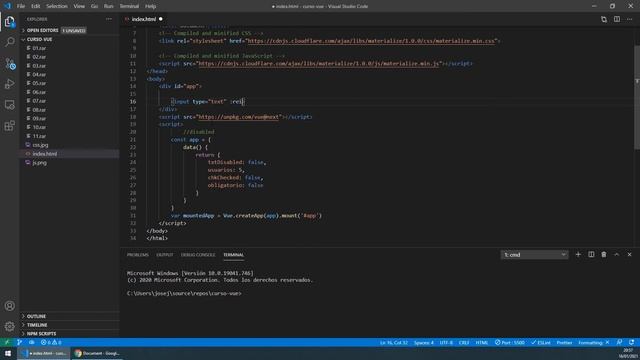
Task: Open the Search view in activity bar
Action: coord(9,42)
